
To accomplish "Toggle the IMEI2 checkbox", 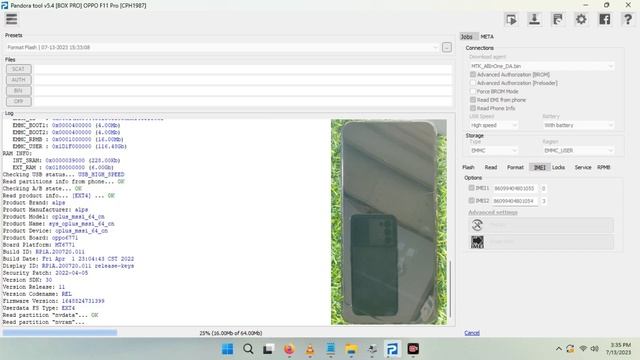I will [471, 200].
